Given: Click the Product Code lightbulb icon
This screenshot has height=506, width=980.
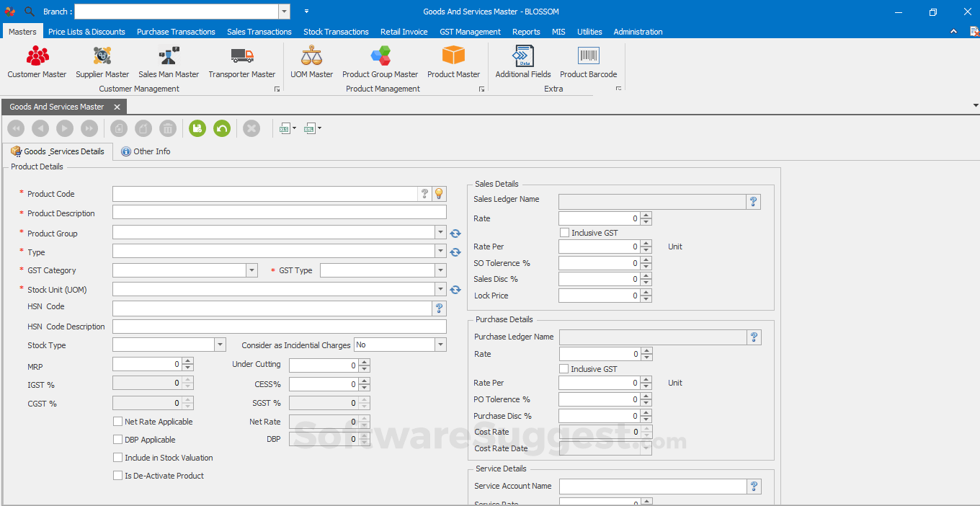Looking at the screenshot, I should pos(439,193).
